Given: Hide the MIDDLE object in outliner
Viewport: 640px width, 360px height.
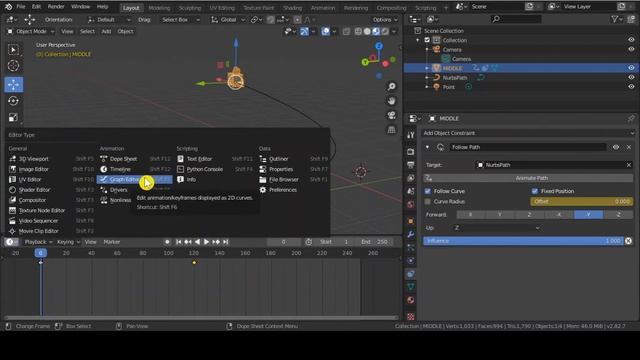Looking at the screenshot, I should click(631, 68).
